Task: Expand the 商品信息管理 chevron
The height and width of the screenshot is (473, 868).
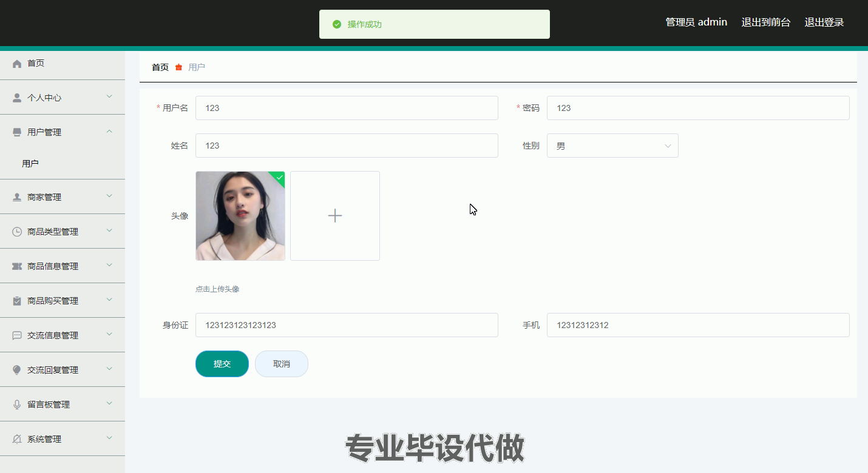Action: 109,266
